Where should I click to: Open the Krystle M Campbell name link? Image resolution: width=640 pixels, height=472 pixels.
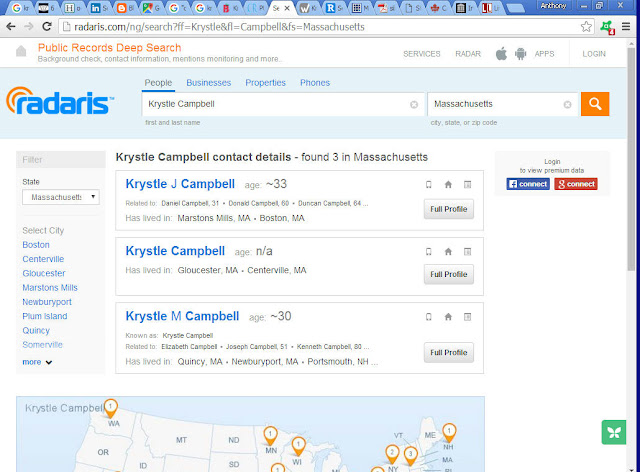pos(182,316)
